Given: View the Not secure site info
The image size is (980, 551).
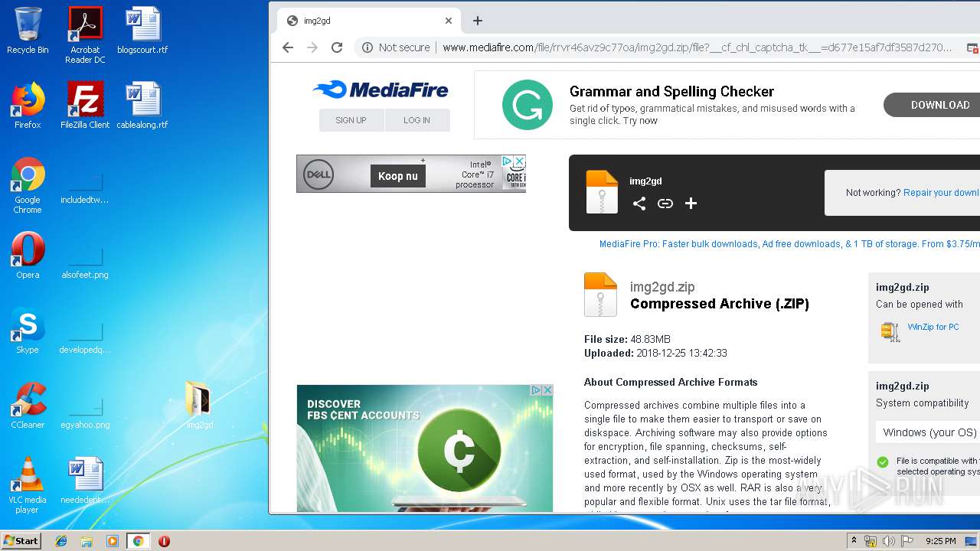Looking at the screenshot, I should (396, 47).
